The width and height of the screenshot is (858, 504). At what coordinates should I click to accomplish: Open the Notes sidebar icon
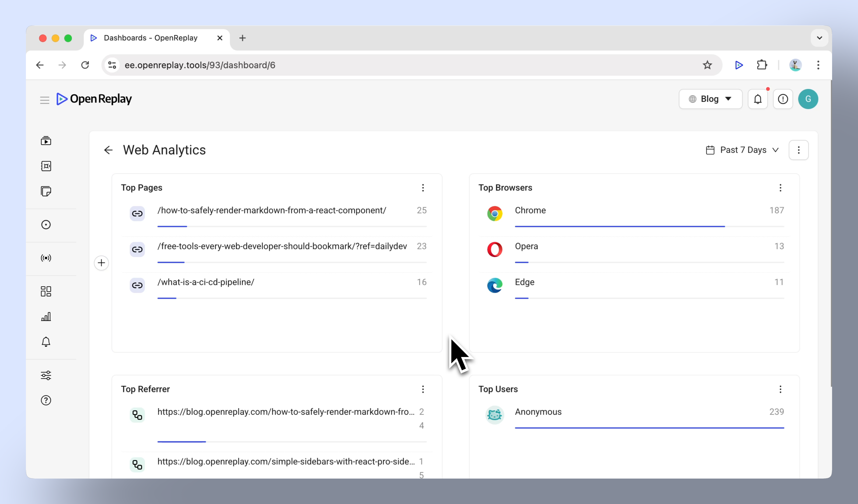46,191
